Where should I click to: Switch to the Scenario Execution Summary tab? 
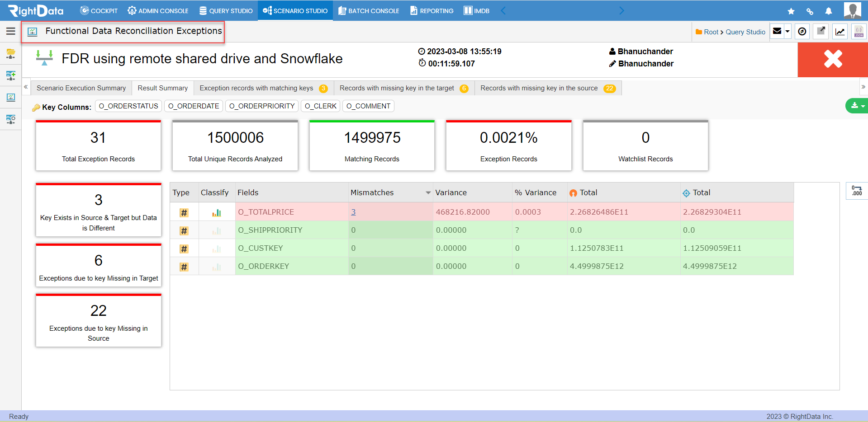pos(81,88)
